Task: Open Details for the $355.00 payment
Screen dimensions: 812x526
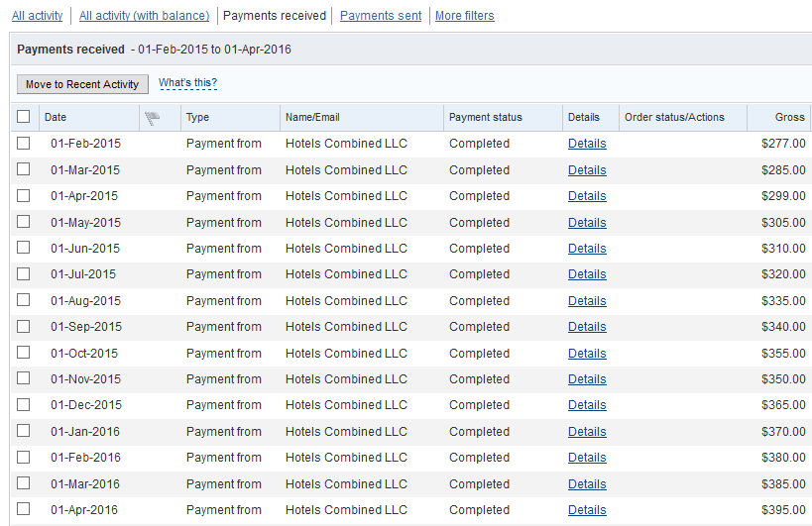Action: click(587, 354)
